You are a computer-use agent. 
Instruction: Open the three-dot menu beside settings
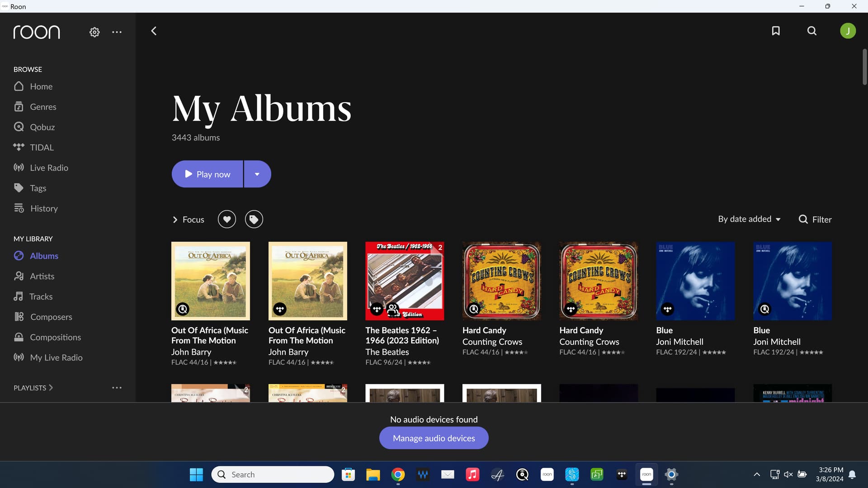click(x=117, y=32)
